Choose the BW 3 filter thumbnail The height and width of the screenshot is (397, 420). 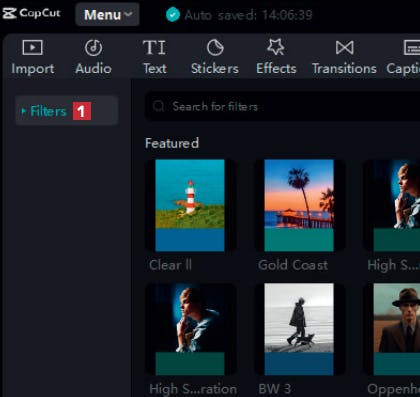(299, 329)
